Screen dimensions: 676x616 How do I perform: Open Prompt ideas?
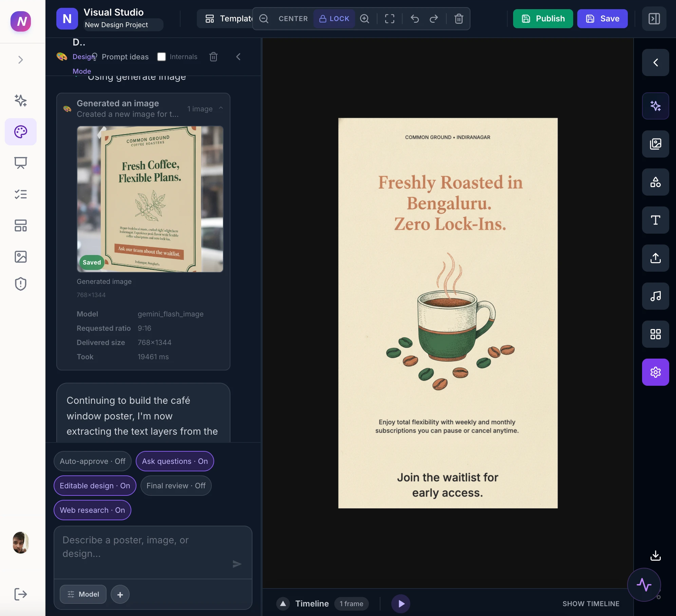pos(121,57)
